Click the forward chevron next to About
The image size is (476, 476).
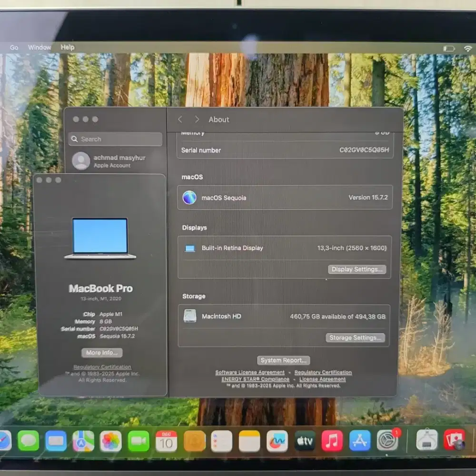(x=197, y=119)
